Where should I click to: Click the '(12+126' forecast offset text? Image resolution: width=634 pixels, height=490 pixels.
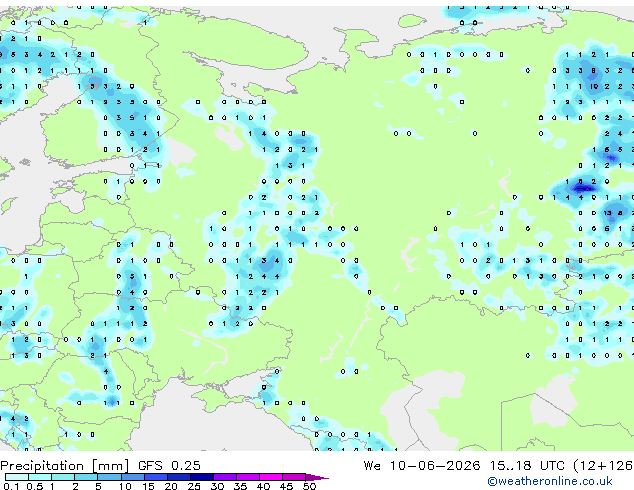point(603,466)
